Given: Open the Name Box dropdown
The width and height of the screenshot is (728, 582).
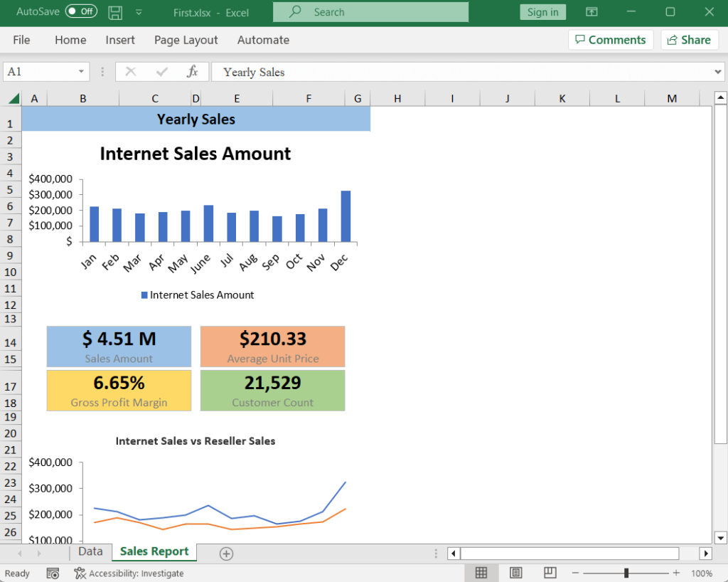Looking at the screenshot, I should 81,72.
